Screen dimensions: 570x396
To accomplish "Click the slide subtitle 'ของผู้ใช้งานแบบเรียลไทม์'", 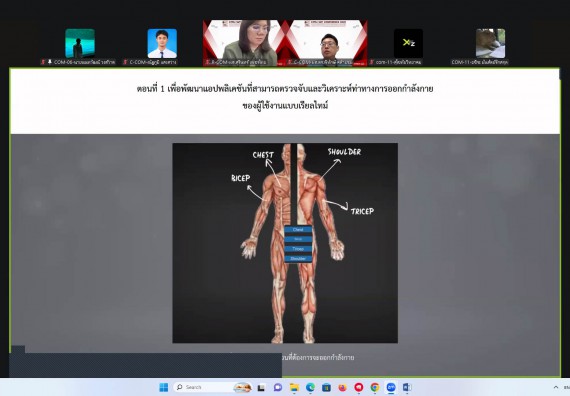I will pos(285,106).
